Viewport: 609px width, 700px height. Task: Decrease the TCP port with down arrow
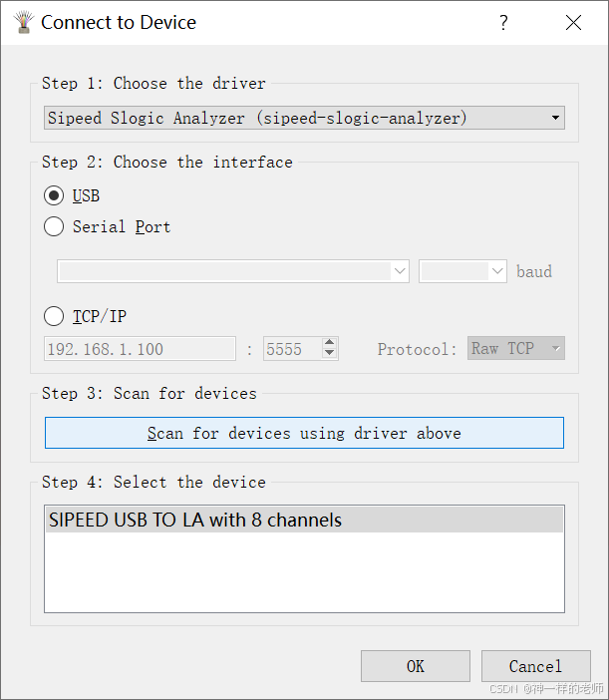pos(330,354)
